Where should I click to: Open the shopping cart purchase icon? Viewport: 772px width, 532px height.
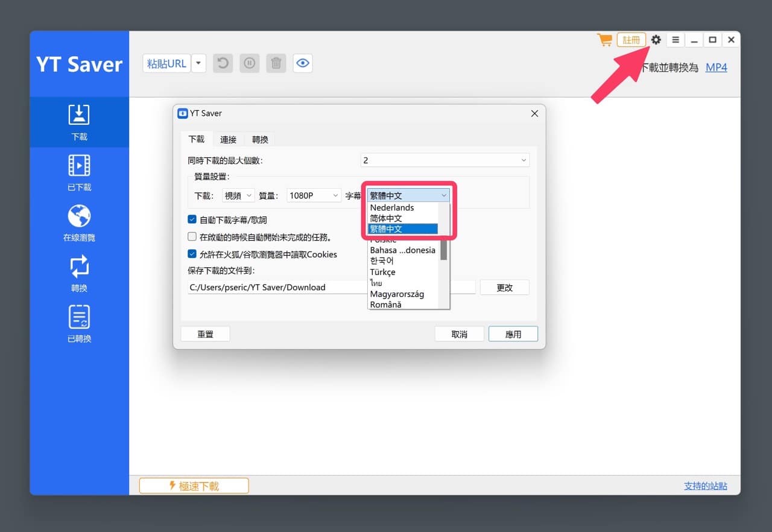tap(604, 40)
